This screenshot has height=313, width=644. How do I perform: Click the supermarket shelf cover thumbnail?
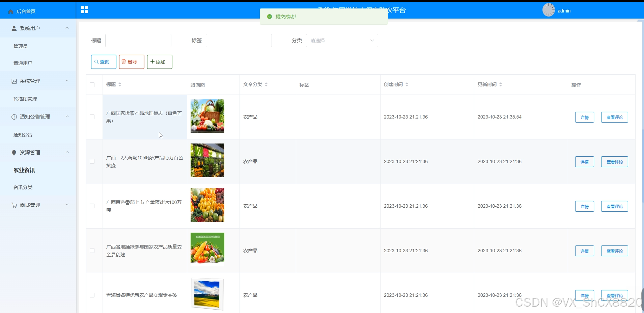pyautogui.click(x=207, y=160)
